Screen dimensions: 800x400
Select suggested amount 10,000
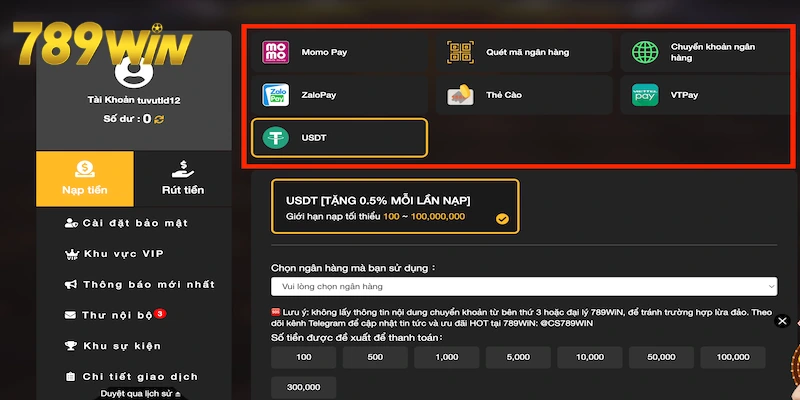[590, 357]
